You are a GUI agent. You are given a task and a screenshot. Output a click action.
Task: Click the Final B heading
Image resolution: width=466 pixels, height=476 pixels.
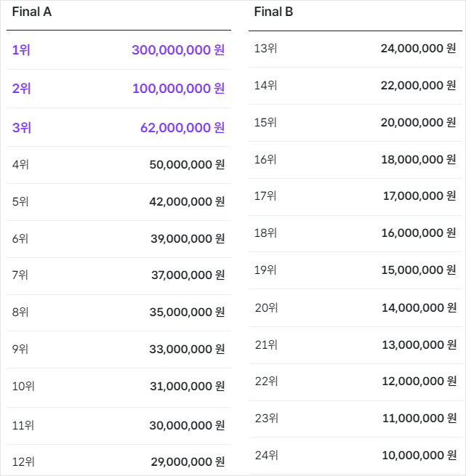pyautogui.click(x=273, y=12)
